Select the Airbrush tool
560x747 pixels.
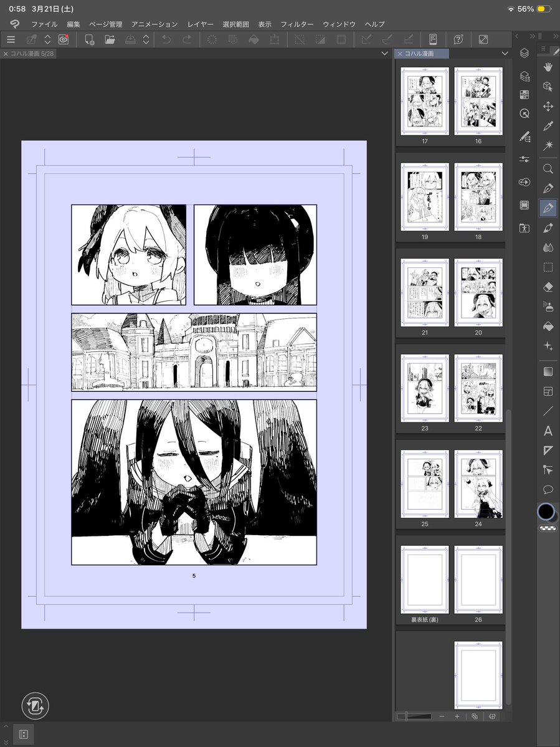(547, 306)
